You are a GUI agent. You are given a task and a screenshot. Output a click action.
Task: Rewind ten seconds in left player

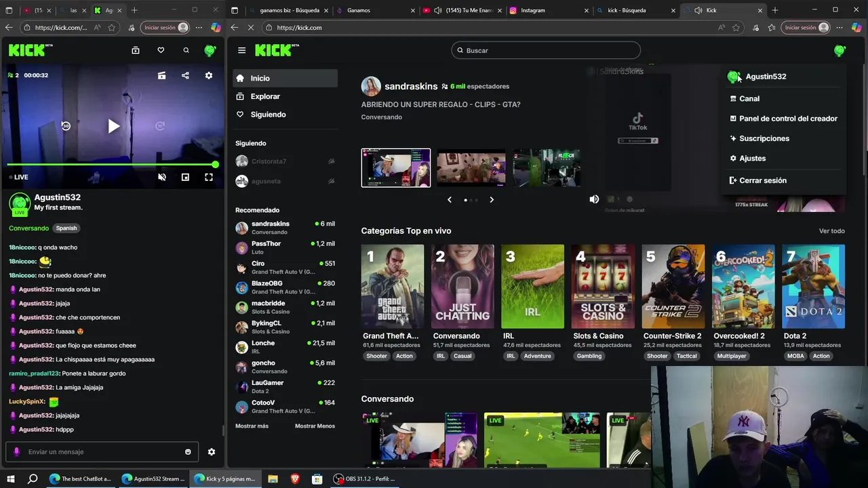pyautogui.click(x=66, y=126)
